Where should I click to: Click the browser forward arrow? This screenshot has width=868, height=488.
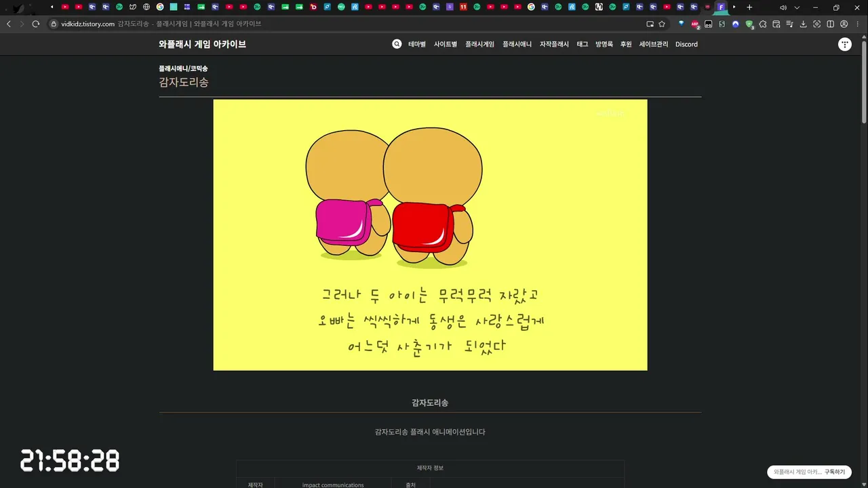click(x=22, y=24)
